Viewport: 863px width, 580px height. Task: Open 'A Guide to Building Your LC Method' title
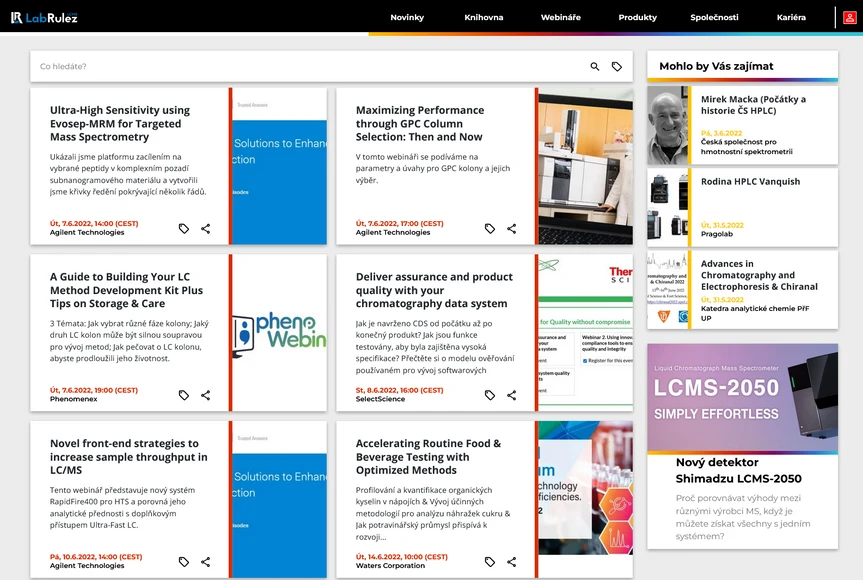pyautogui.click(x=127, y=290)
